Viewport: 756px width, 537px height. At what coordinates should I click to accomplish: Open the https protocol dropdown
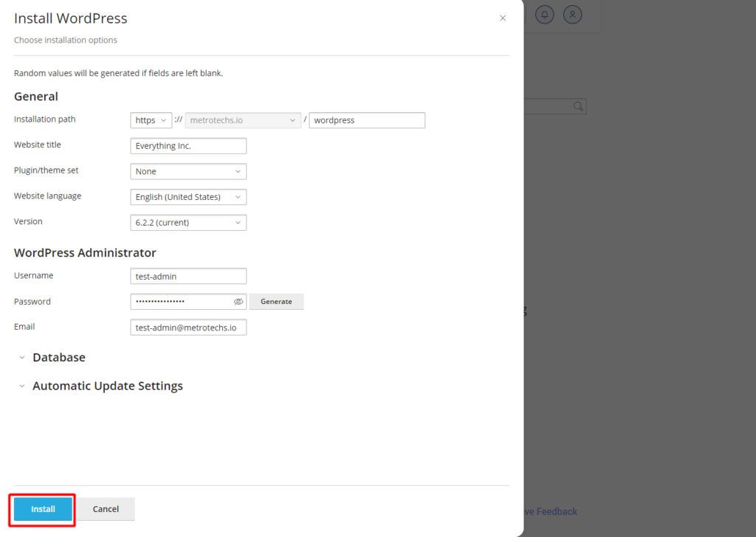coord(151,120)
